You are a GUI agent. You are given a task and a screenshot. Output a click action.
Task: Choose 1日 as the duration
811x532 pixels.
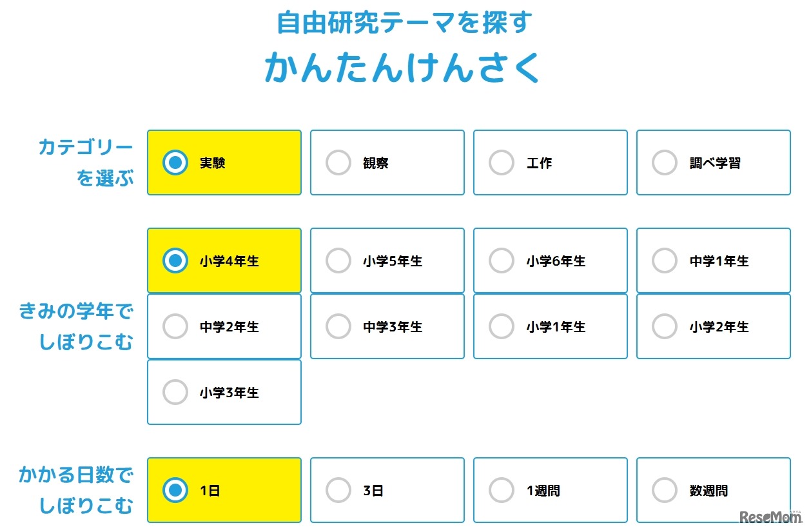click(x=224, y=489)
